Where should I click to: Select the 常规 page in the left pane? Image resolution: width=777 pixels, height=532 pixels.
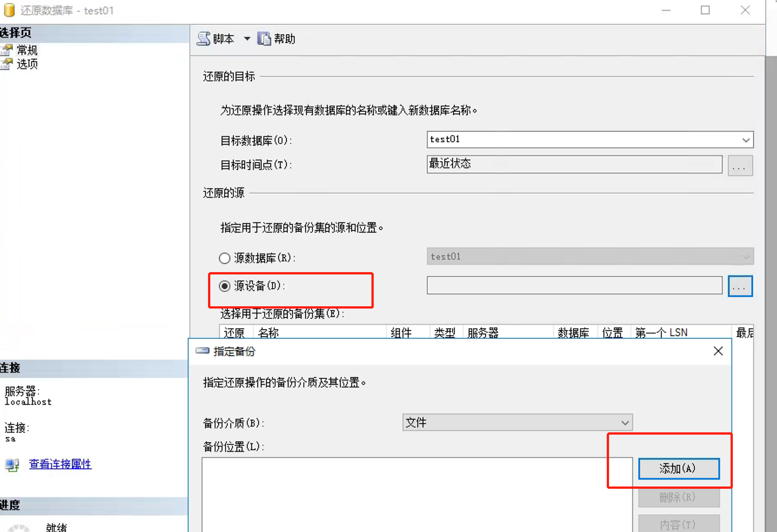[x=27, y=50]
